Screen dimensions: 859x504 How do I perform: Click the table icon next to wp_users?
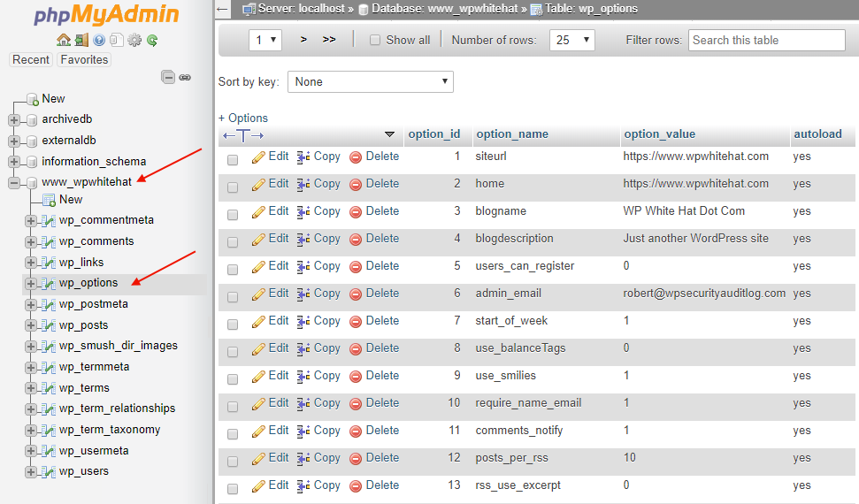(x=49, y=471)
